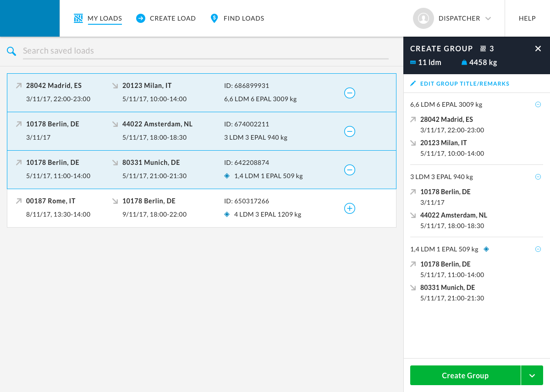The height and width of the screenshot is (392, 550).
Task: Click the ldm truck icon in the group header
Action: click(413, 62)
